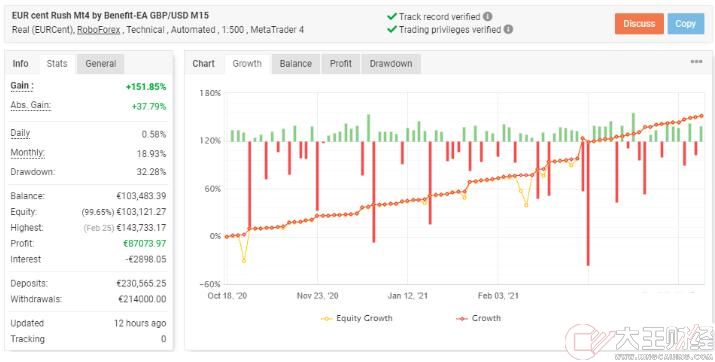Switch to the General tab
The image size is (715, 362).
(x=100, y=63)
